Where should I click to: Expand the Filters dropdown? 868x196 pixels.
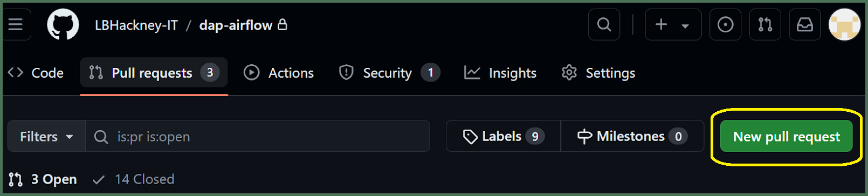coord(46,137)
